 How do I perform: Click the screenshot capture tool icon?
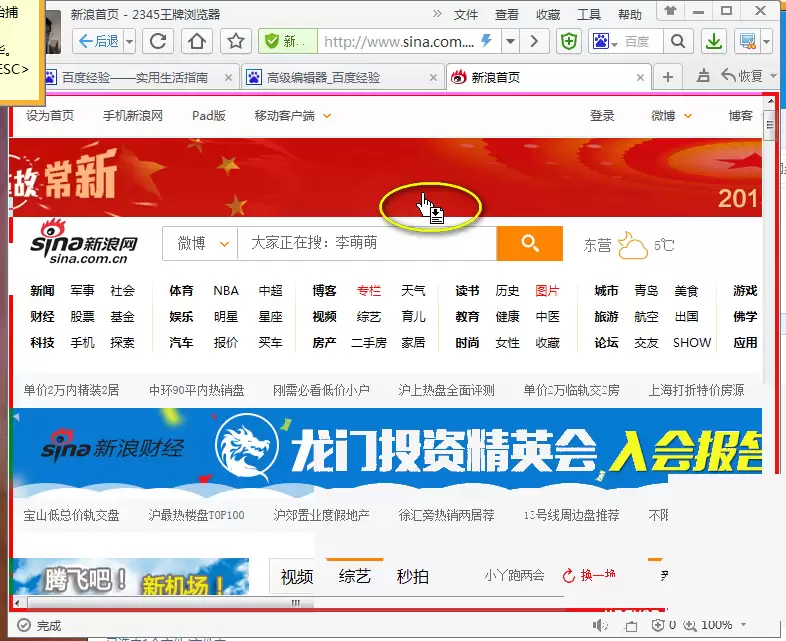click(x=747, y=41)
